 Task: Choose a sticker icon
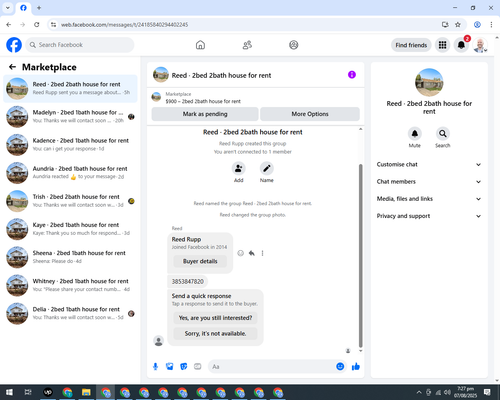click(184, 367)
